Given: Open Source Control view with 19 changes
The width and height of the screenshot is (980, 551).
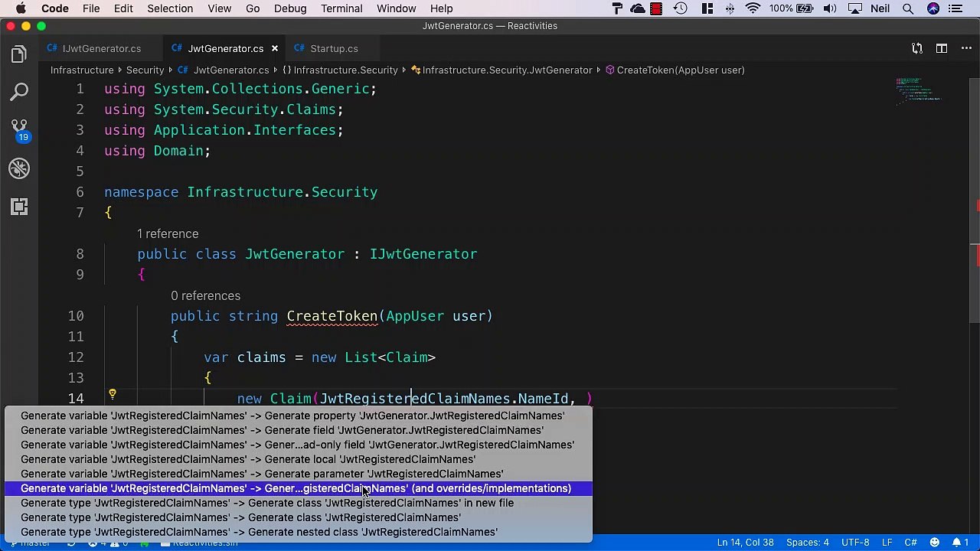Looking at the screenshot, I should pos(19,130).
